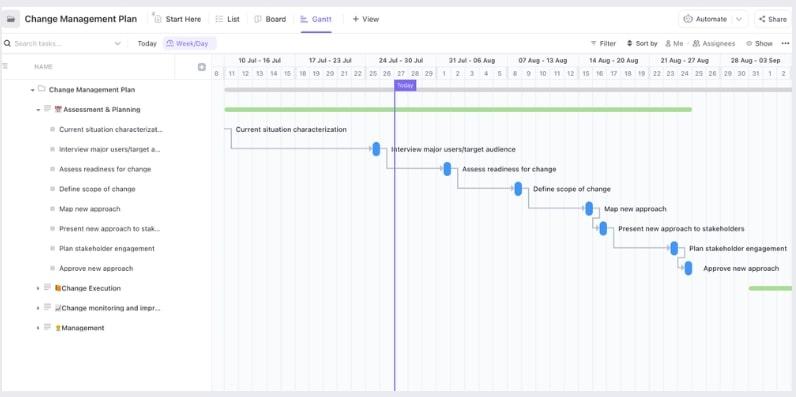The width and height of the screenshot is (796, 397).
Task: Open the Show options
Action: [759, 44]
